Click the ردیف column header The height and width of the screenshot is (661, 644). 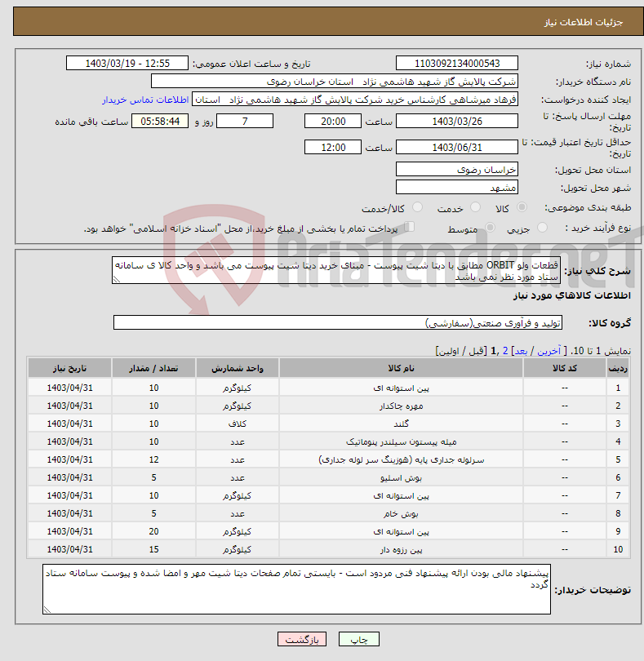point(618,368)
